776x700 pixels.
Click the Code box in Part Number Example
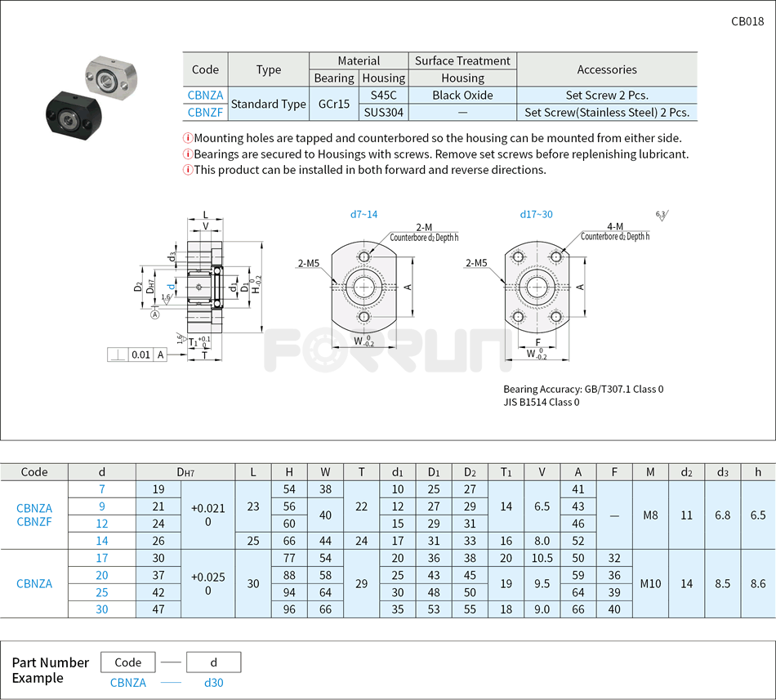click(128, 662)
